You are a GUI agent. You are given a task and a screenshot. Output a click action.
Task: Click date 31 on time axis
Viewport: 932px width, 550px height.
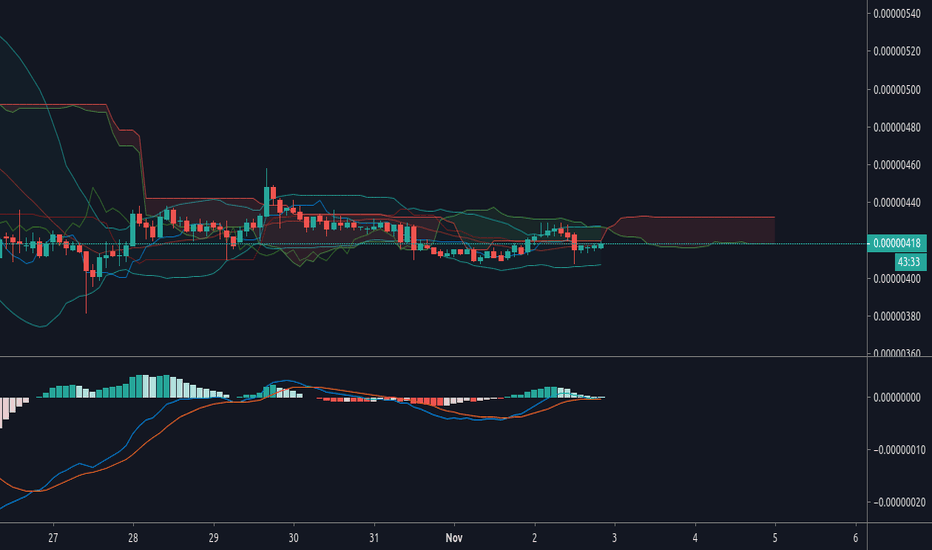[x=374, y=538]
